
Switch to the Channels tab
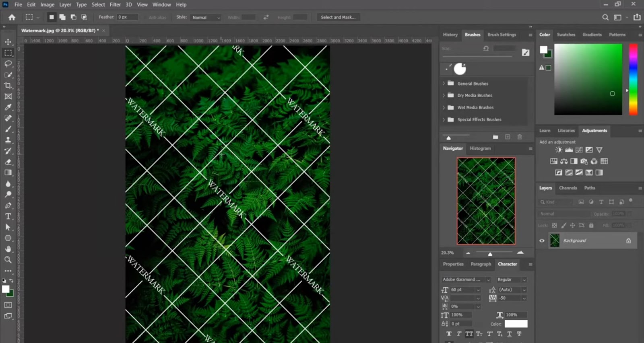pos(568,188)
